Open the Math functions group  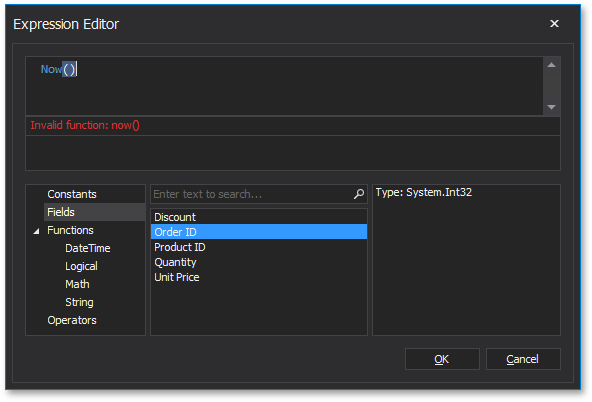click(77, 284)
